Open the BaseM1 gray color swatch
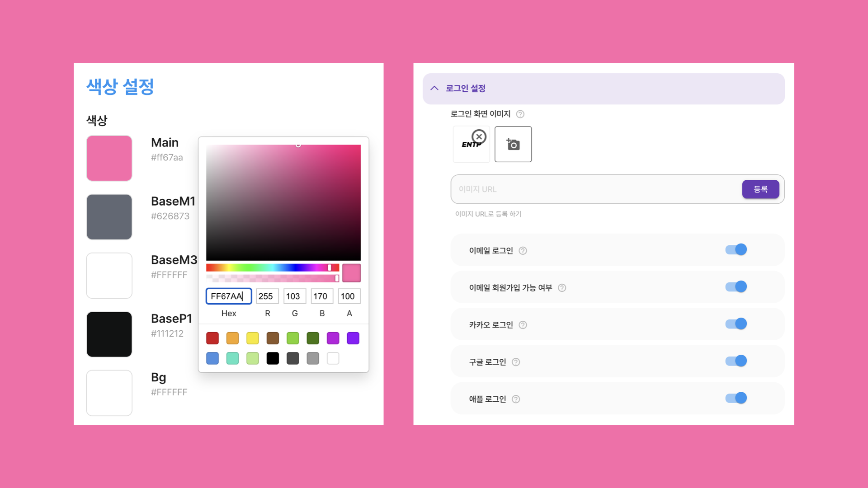 coord(109,217)
